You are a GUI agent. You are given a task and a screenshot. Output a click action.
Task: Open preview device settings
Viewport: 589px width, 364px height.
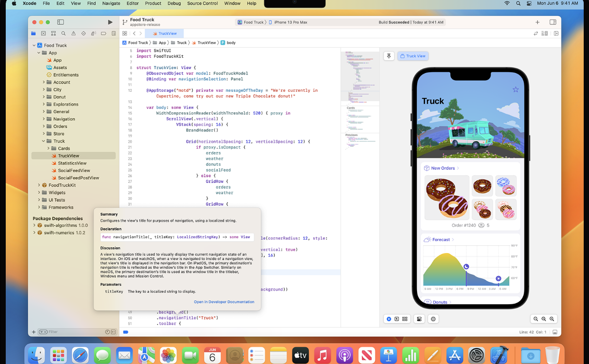click(x=419, y=319)
